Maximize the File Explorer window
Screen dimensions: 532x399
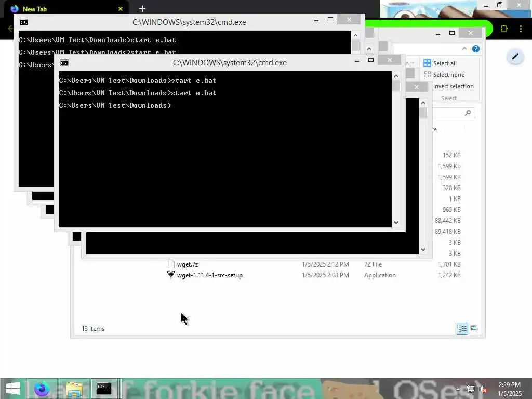coord(452,33)
